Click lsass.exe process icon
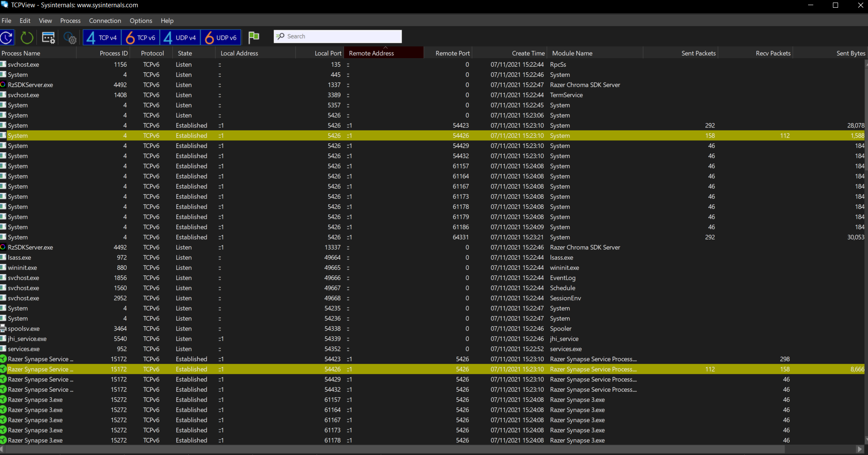The image size is (868, 455). point(3,257)
